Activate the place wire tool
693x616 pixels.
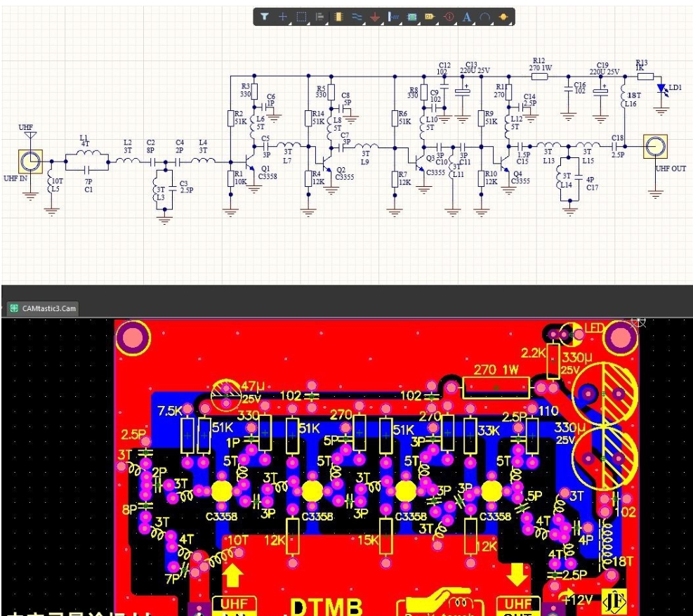(357, 16)
